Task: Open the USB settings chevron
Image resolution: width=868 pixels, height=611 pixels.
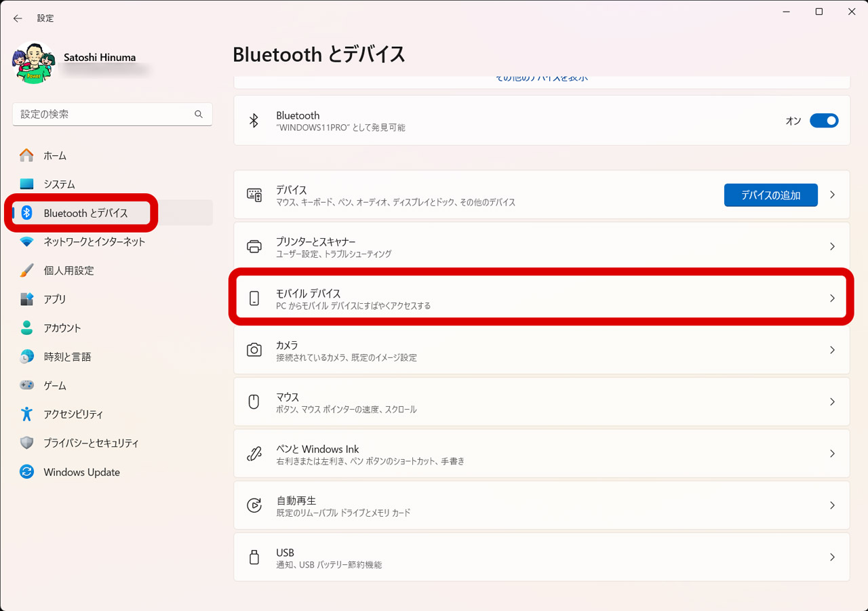Action: pyautogui.click(x=832, y=557)
